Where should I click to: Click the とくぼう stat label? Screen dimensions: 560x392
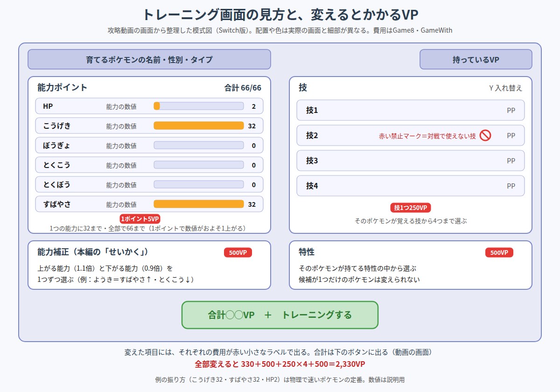coord(57,185)
